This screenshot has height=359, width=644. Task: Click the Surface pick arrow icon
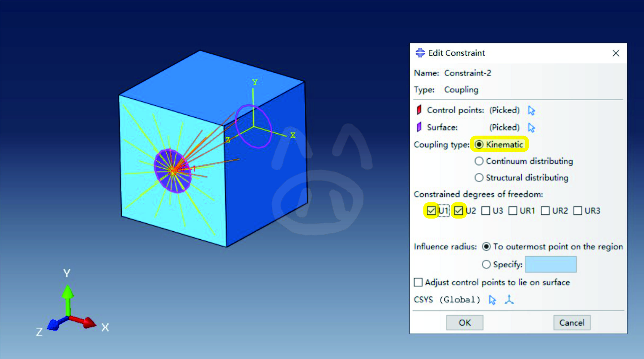[x=531, y=128]
